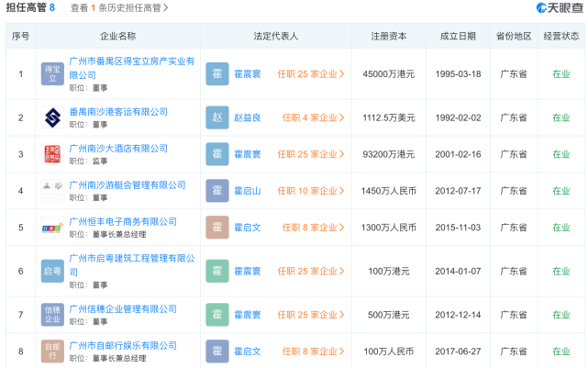The image size is (588, 368).
Task: Click the 霍 avatar in row 1
Action: point(217,74)
